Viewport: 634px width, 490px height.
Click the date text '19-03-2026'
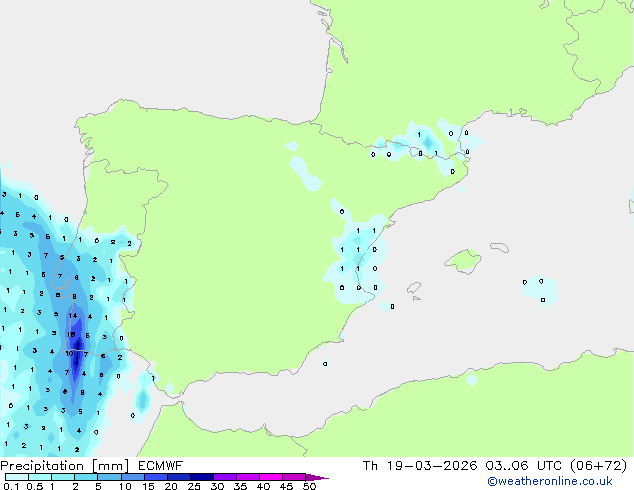pos(432,466)
